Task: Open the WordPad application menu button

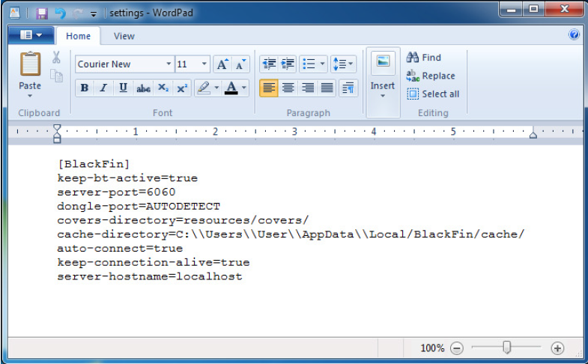Action: click(x=31, y=35)
